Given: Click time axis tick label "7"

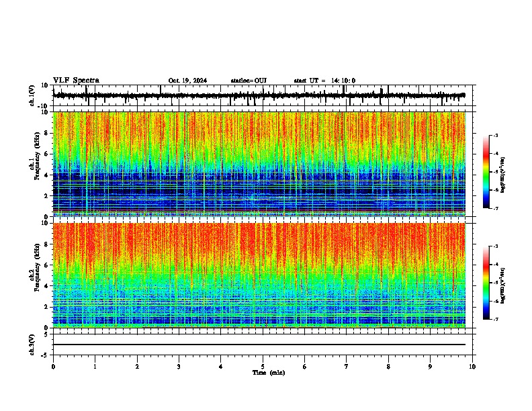Looking at the screenshot, I should [347, 367].
